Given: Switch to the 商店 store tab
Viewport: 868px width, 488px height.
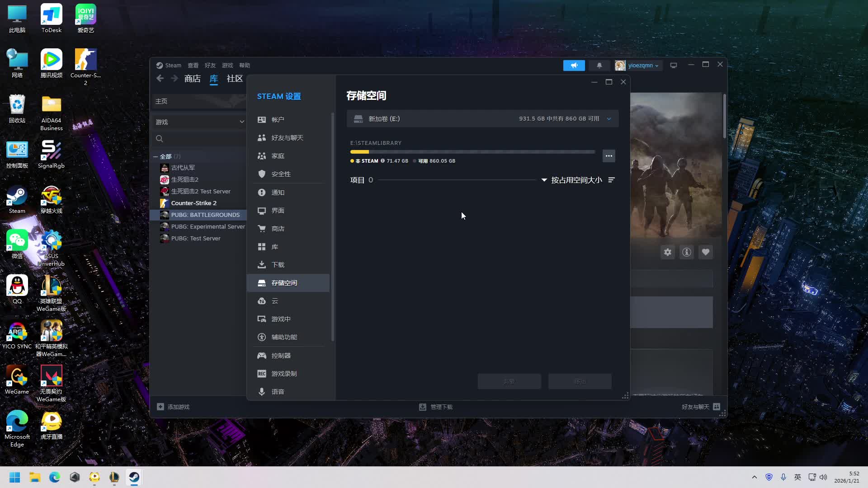Looking at the screenshot, I should 192,79.
